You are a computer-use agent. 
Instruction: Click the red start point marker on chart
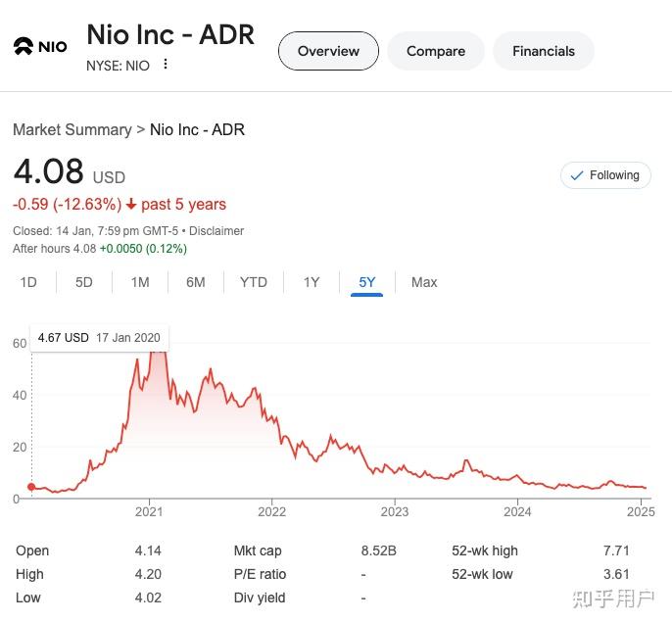pos(31,487)
